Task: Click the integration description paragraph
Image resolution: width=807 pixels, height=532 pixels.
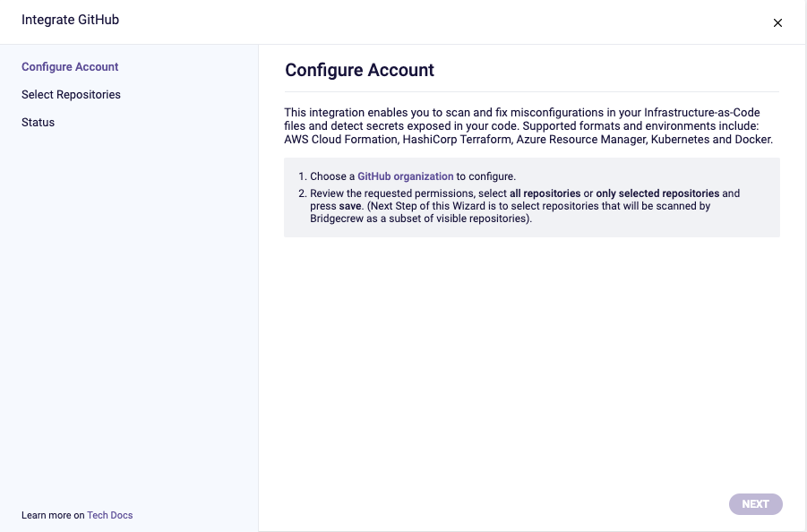Action: coord(528,126)
